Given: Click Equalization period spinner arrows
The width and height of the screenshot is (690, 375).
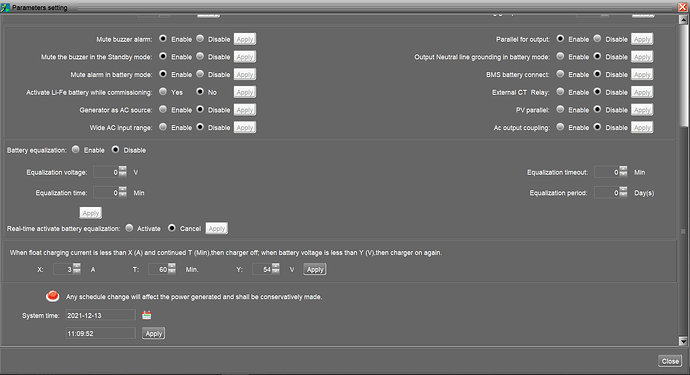Looking at the screenshot, I should click(x=624, y=192).
